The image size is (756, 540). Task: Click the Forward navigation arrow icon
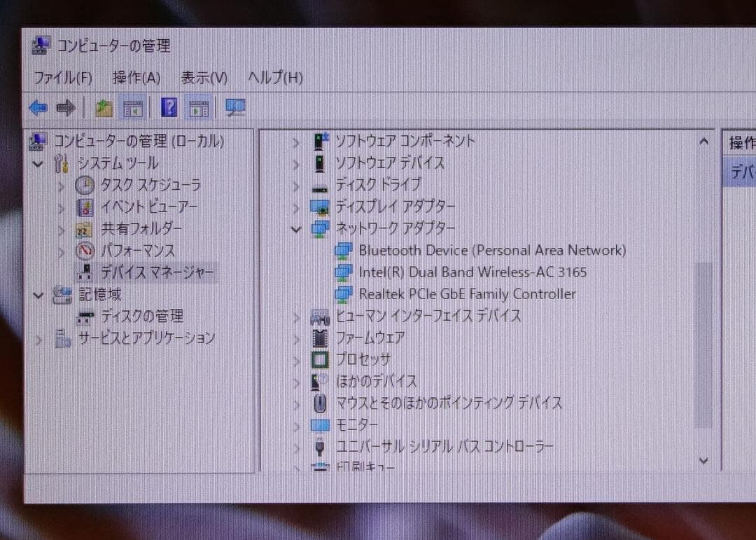[x=65, y=107]
